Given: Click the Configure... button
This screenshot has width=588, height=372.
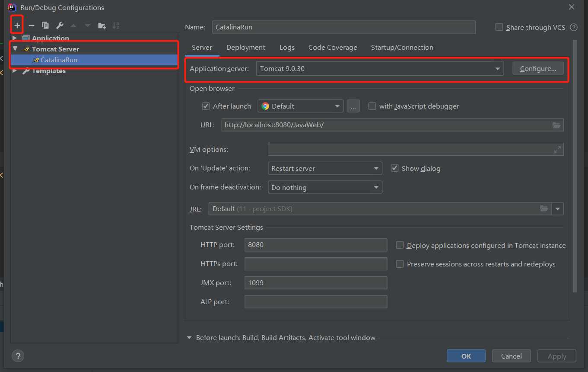Looking at the screenshot, I should tap(538, 68).
